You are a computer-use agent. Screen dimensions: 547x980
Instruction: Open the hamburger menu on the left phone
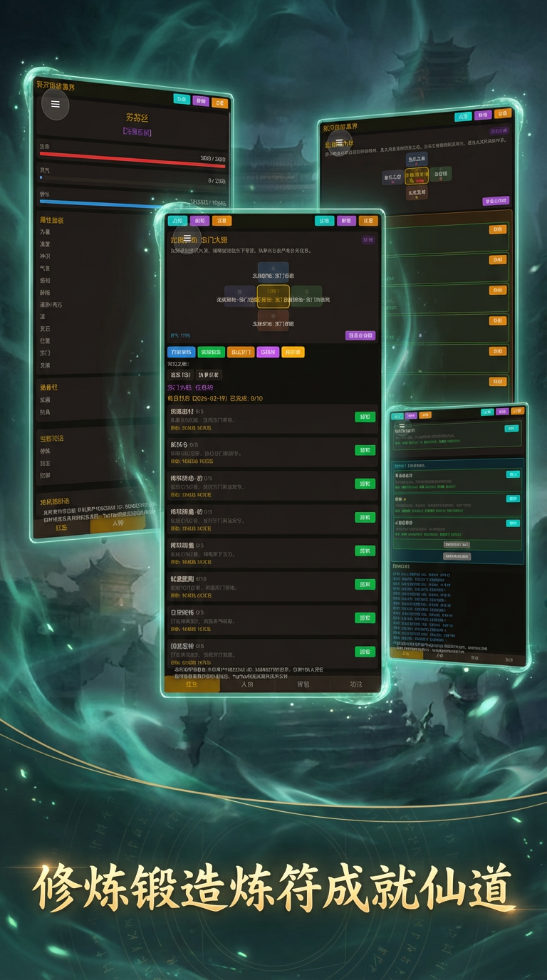tap(56, 105)
